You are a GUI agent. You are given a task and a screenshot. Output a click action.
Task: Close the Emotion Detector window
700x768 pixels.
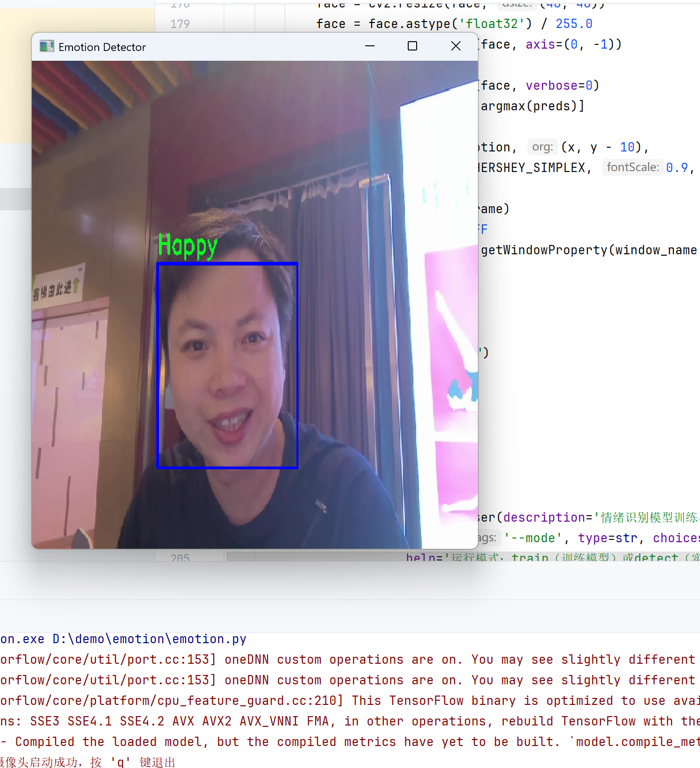(x=455, y=46)
